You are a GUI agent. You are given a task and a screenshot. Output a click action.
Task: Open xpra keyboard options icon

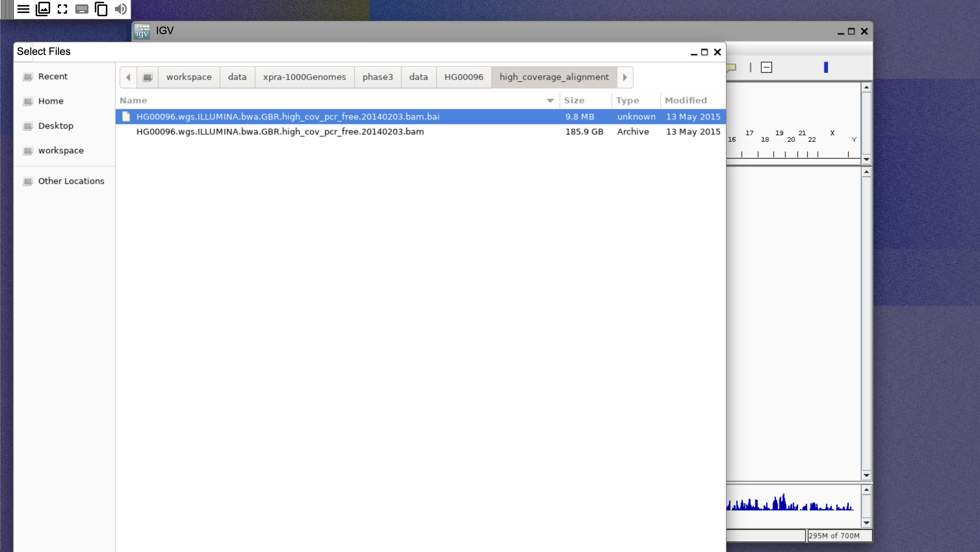[x=82, y=9]
